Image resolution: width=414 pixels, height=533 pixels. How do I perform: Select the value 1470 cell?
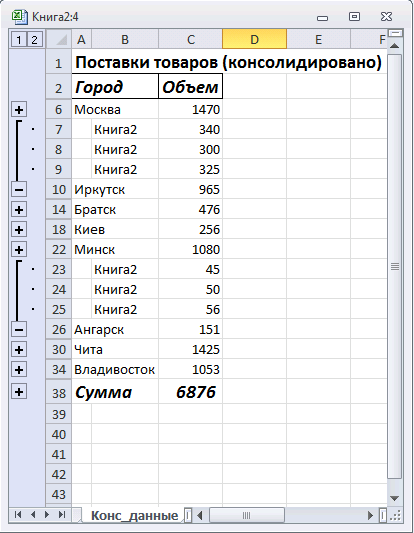click(190, 110)
